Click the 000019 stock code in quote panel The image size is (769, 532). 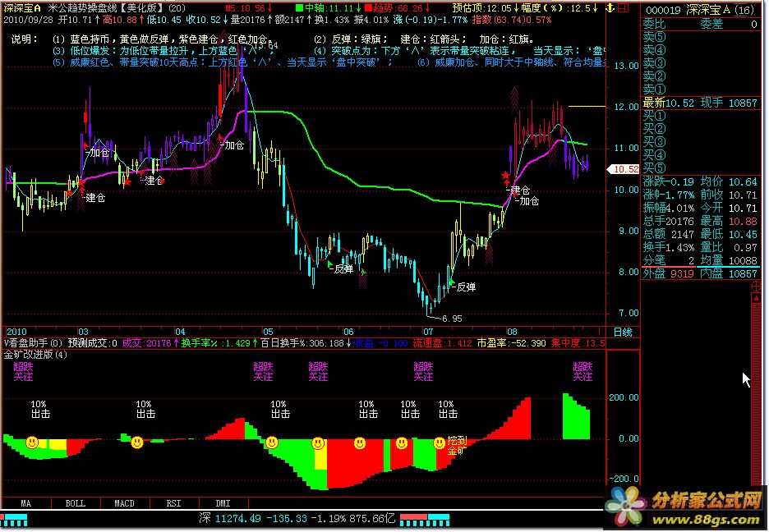(663, 11)
